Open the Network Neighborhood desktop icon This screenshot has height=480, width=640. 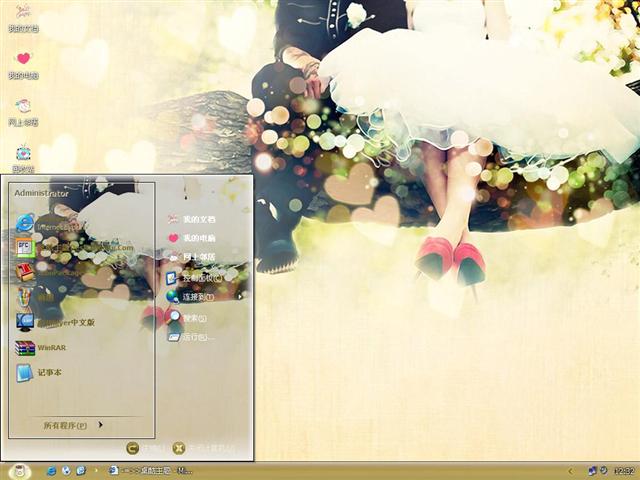(x=23, y=112)
